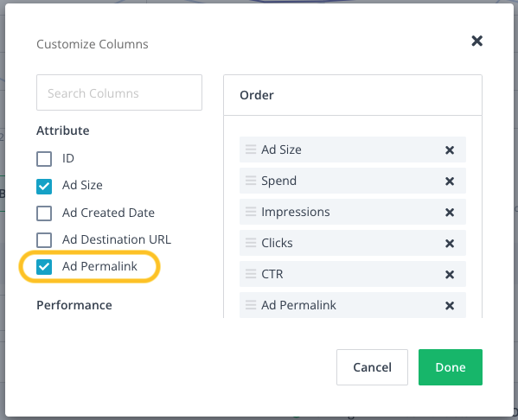518x420 pixels.
Task: Click the drag handle beside CTR
Action: [251, 274]
